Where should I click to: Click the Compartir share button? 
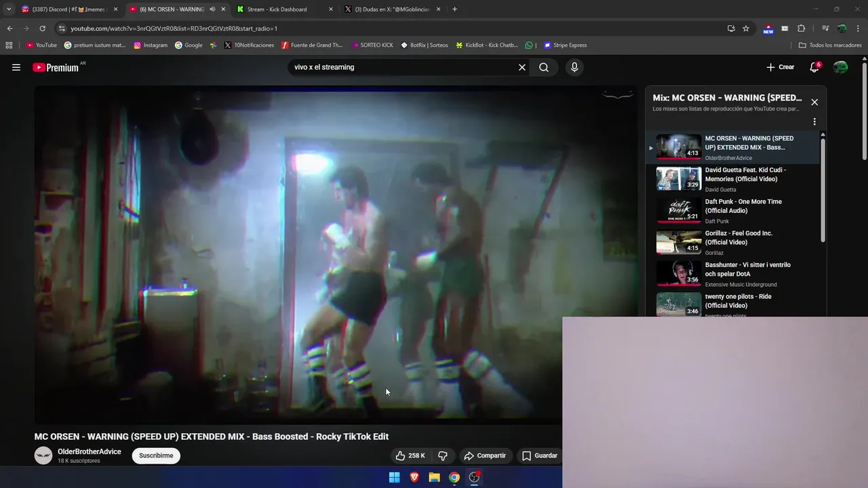[x=484, y=455]
